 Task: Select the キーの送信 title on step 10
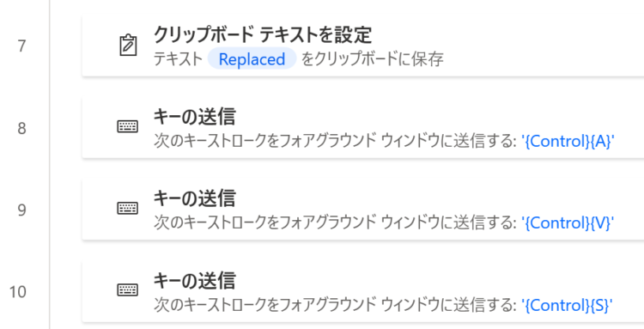[194, 281]
